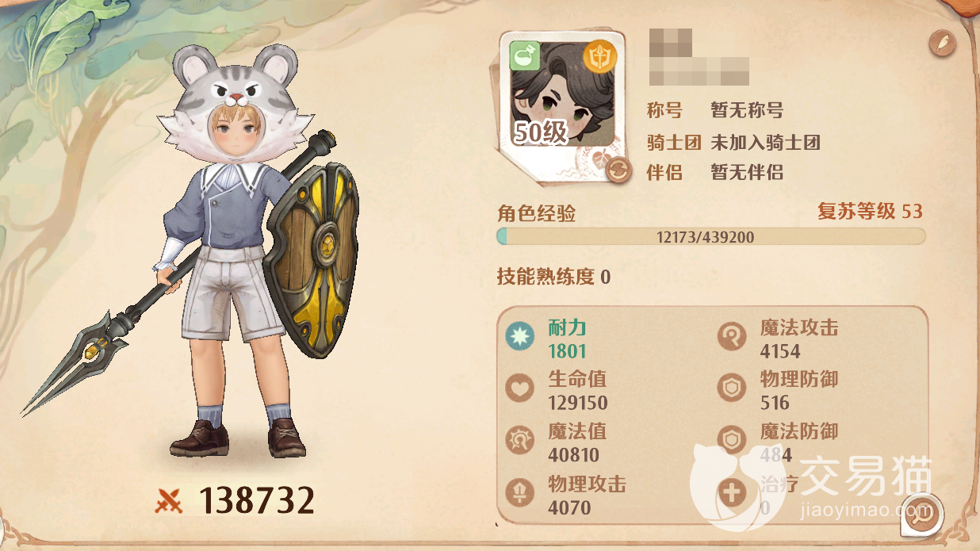This screenshot has height=551, width=980.
Task: Click the 暂无伴侣 partner text
Action: pos(747,172)
